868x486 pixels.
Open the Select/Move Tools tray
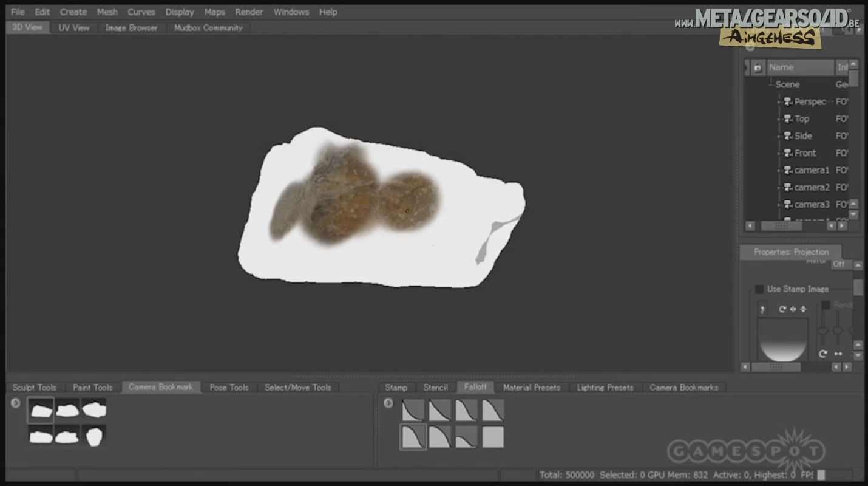click(x=297, y=388)
